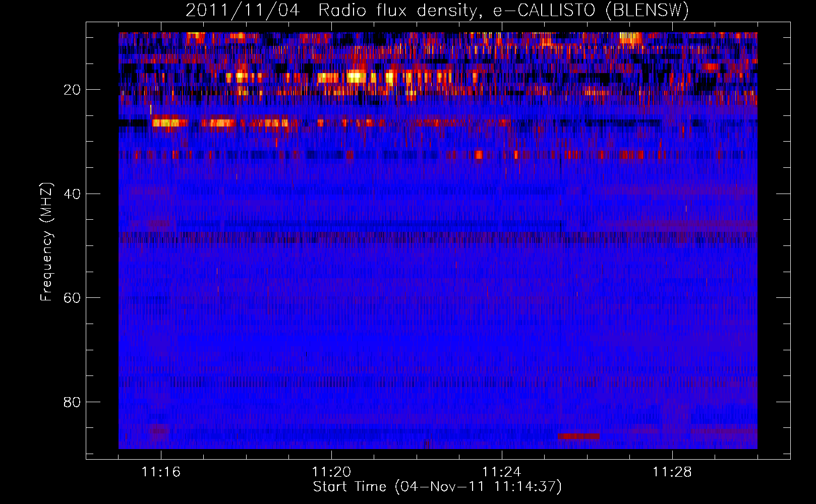816x504 pixels.
Task: Click the 11:16 time tick label
Action: pyautogui.click(x=161, y=472)
